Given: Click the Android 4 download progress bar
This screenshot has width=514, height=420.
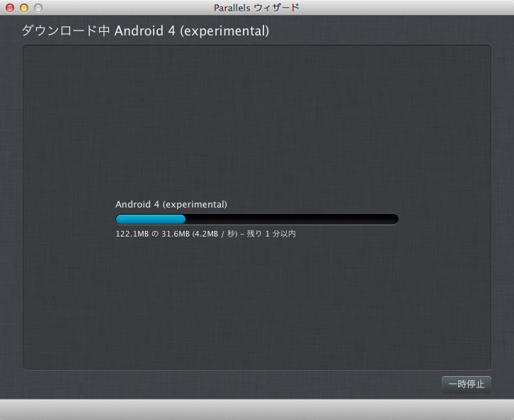Looking at the screenshot, I should (257, 219).
